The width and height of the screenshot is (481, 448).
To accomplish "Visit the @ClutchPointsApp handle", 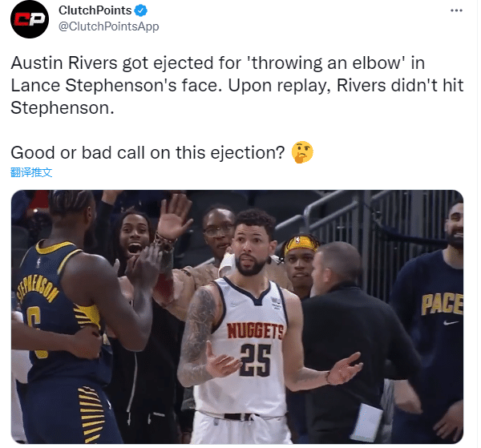I will pos(108,26).
